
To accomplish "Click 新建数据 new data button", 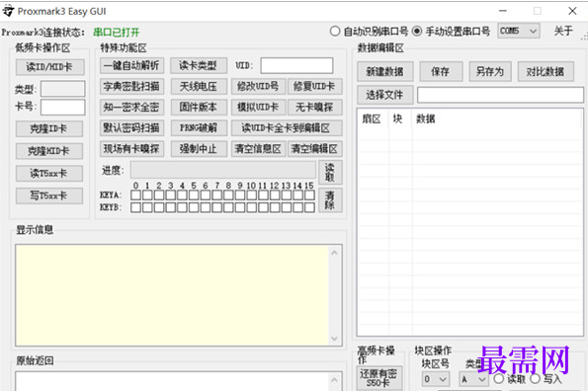I will [x=385, y=71].
